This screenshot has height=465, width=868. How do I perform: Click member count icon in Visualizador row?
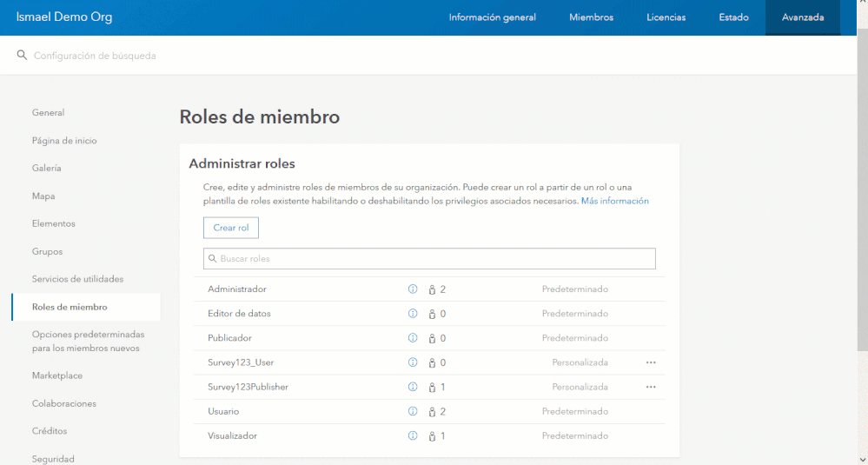coord(433,436)
